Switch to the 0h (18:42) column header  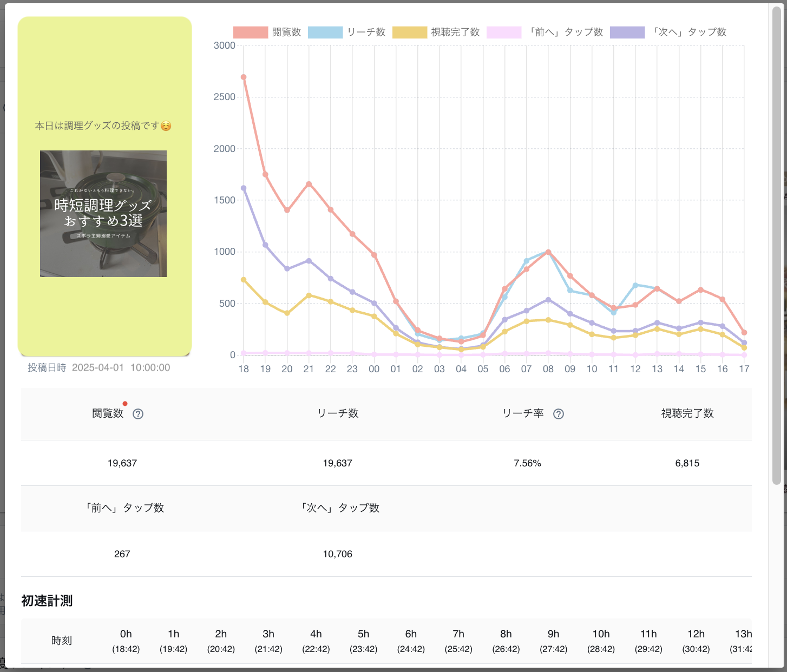(x=126, y=641)
